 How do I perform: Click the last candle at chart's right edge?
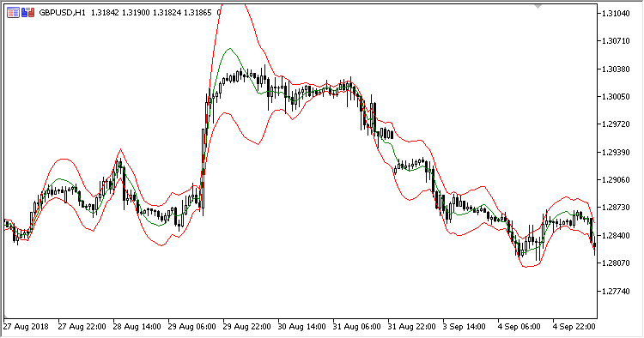click(x=594, y=245)
